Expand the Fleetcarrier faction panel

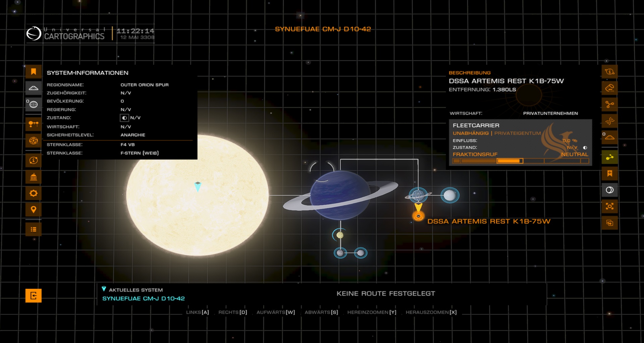coord(520,125)
